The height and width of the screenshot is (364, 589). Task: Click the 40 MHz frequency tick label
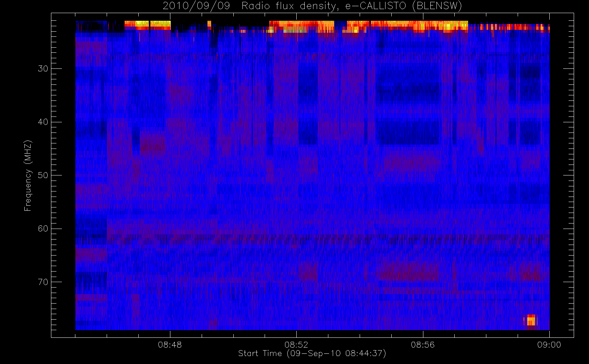(43, 122)
